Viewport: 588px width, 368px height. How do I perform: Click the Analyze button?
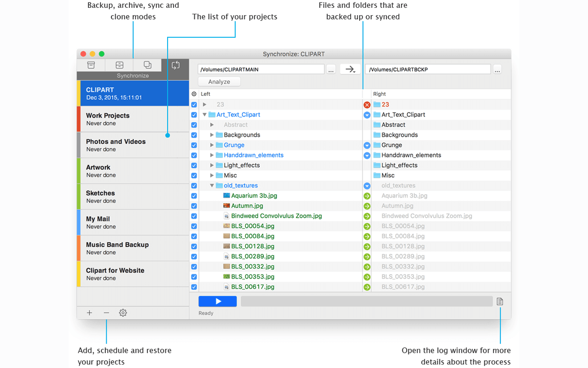(219, 82)
